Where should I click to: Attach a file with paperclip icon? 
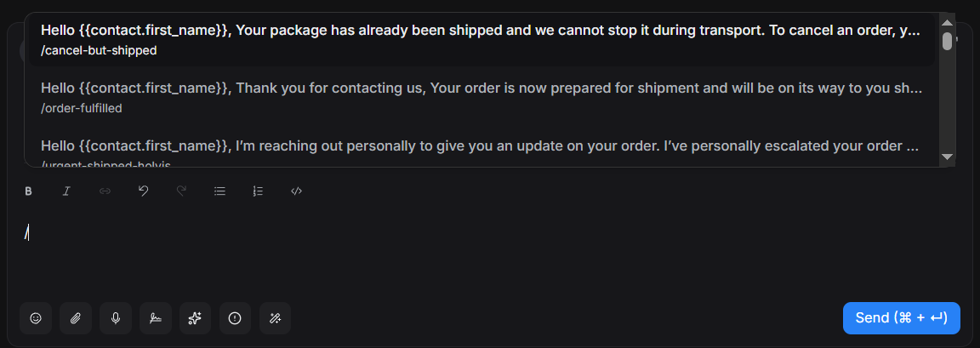tap(76, 318)
